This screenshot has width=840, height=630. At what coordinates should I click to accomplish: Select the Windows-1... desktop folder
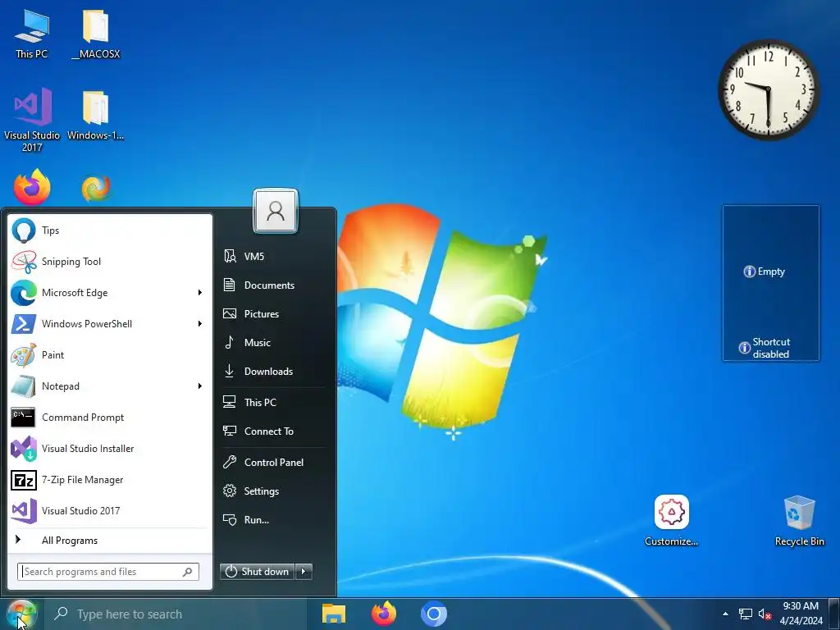[95, 116]
